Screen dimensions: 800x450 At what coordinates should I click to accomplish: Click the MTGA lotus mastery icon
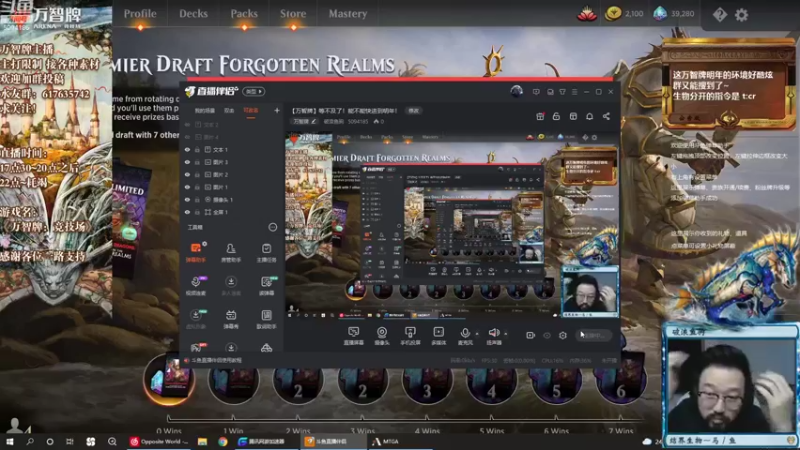coord(587,14)
